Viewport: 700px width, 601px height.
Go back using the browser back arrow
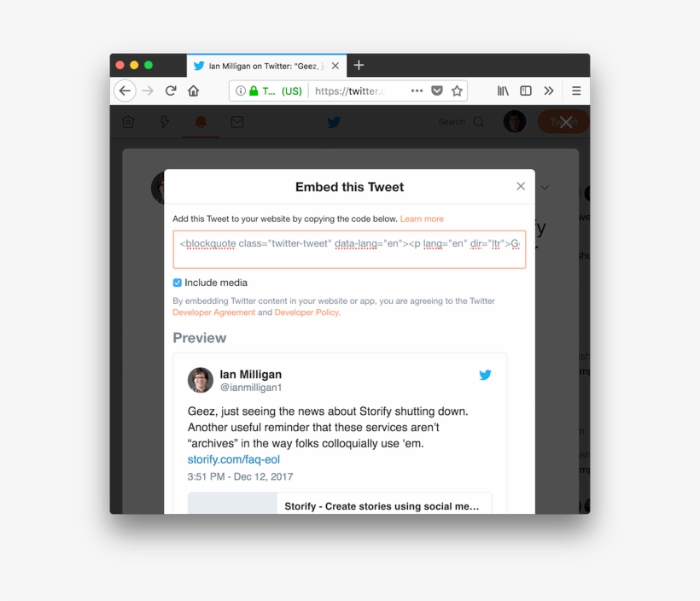coord(125,91)
